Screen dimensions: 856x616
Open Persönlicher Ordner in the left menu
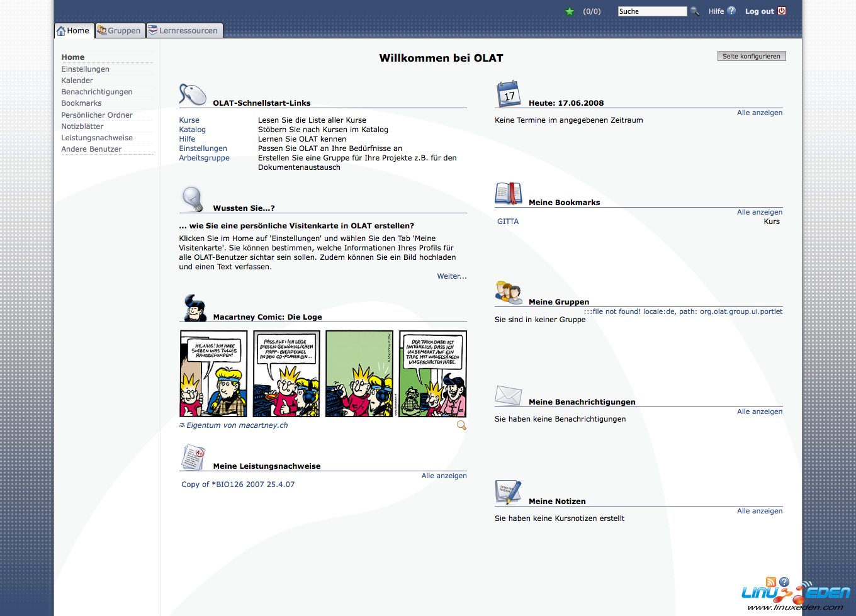click(97, 115)
